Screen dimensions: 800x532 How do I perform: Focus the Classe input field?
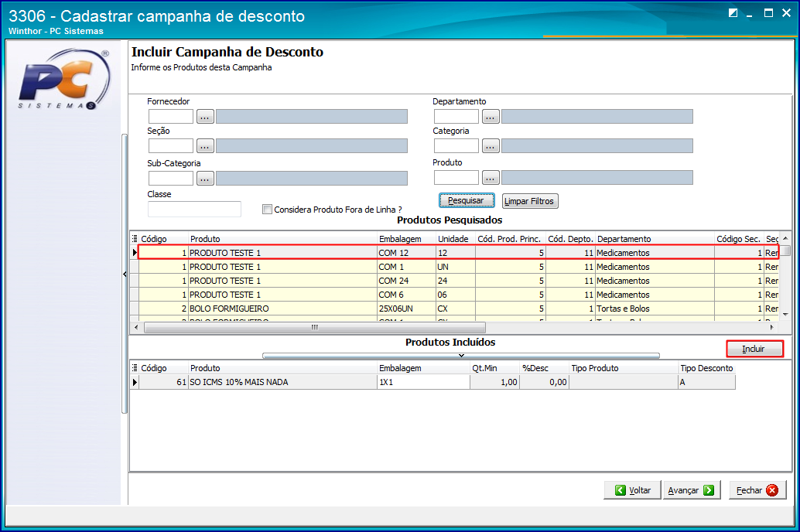tap(194, 209)
